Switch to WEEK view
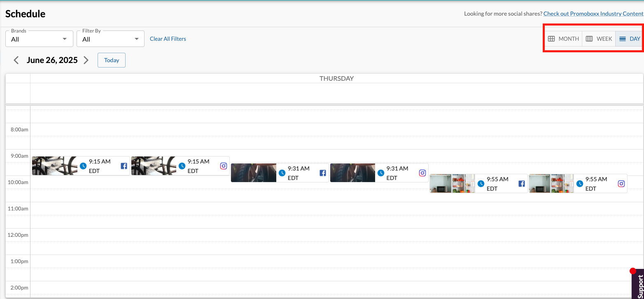The image size is (644, 299). tap(599, 39)
